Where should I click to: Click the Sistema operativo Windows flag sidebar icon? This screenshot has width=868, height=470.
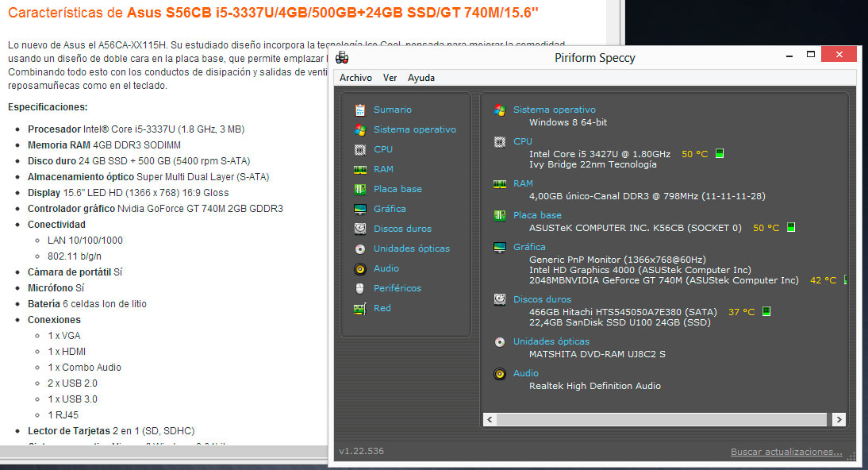[360, 129]
